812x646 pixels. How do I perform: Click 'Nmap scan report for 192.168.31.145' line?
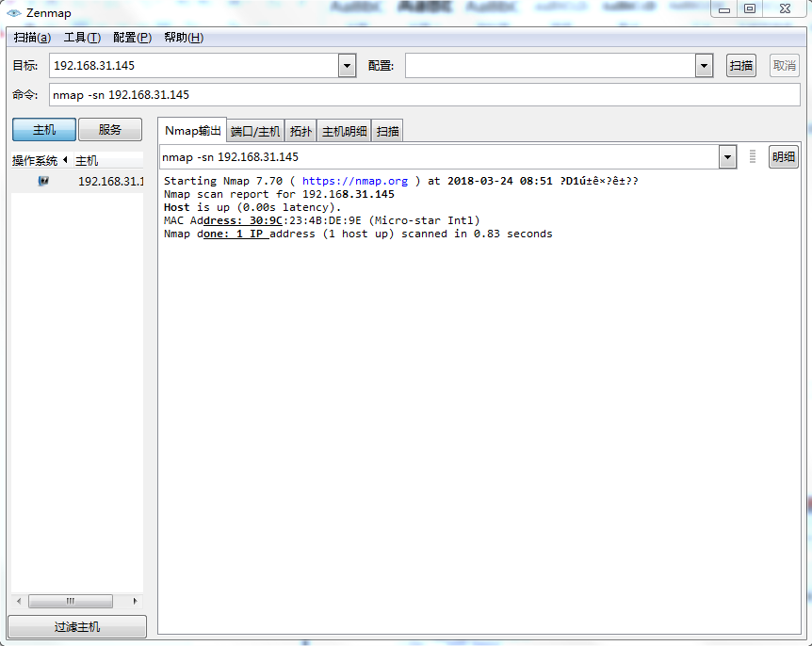pyautogui.click(x=279, y=194)
